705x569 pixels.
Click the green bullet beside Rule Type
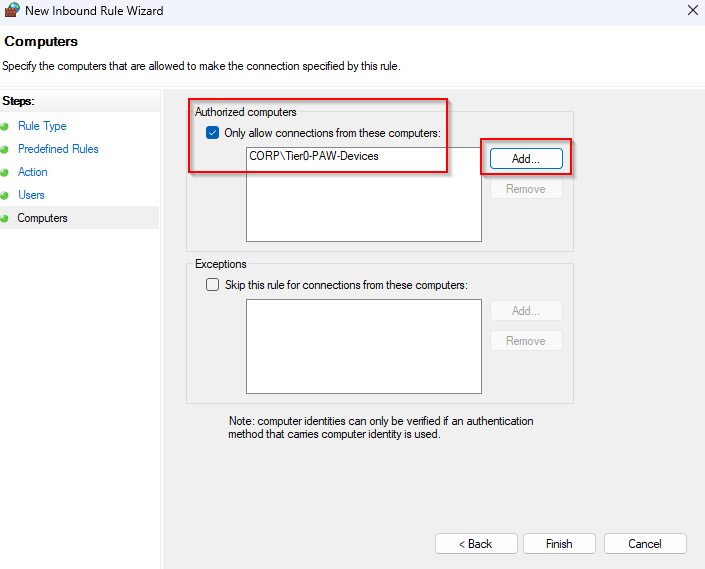tap(6, 127)
